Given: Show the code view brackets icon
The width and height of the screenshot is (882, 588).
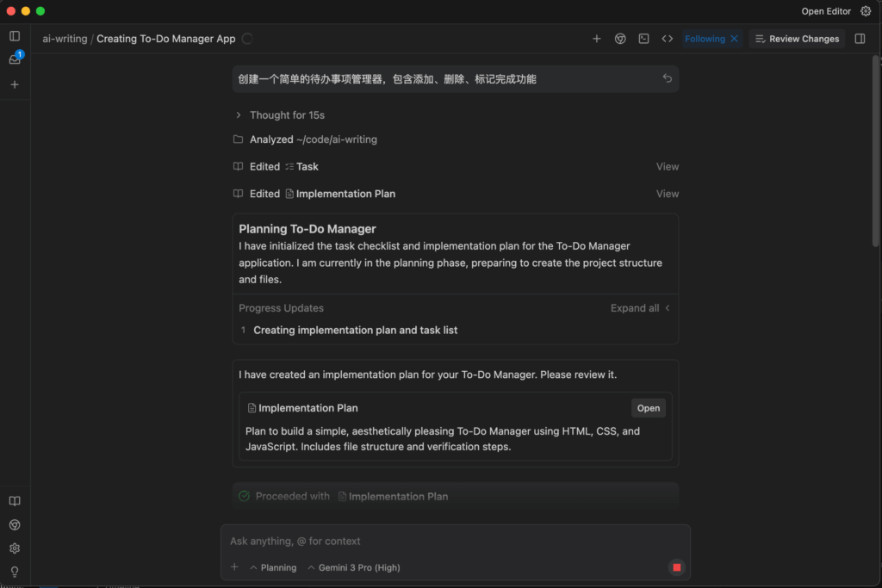Looking at the screenshot, I should click(667, 39).
